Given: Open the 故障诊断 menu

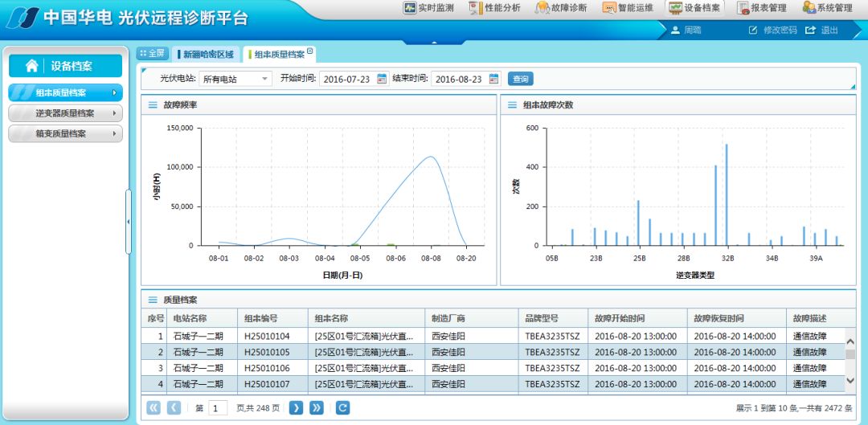Looking at the screenshot, I should point(561,8).
